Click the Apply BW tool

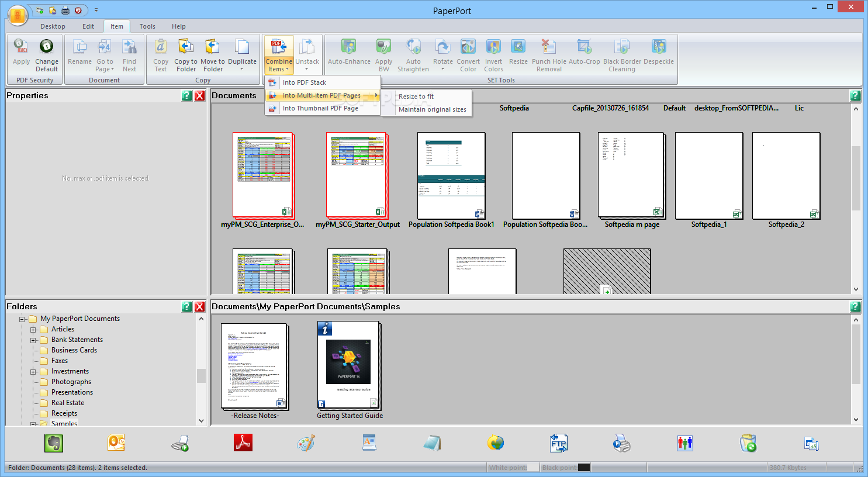pyautogui.click(x=383, y=55)
